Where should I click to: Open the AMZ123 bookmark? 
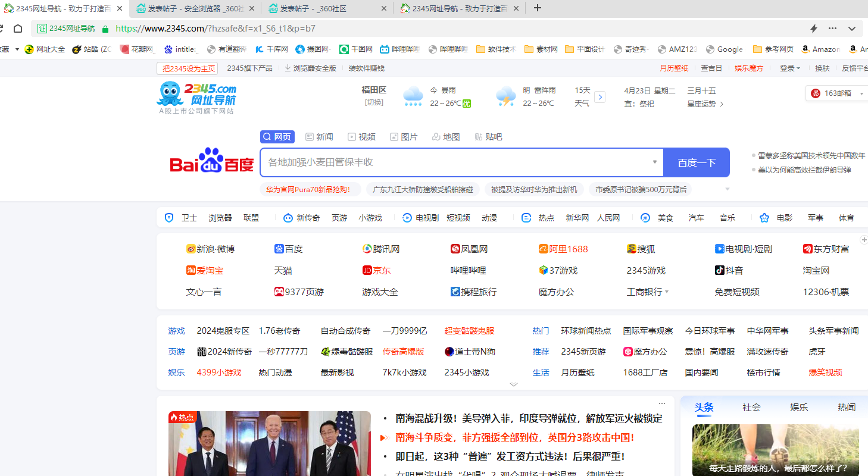pyautogui.click(x=677, y=49)
